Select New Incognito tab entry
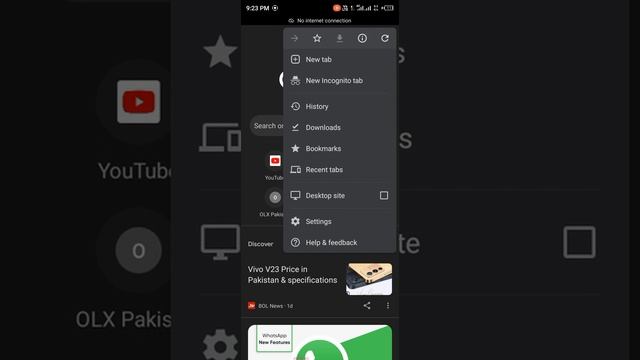Viewport: 640px width, 360px height. point(340,80)
